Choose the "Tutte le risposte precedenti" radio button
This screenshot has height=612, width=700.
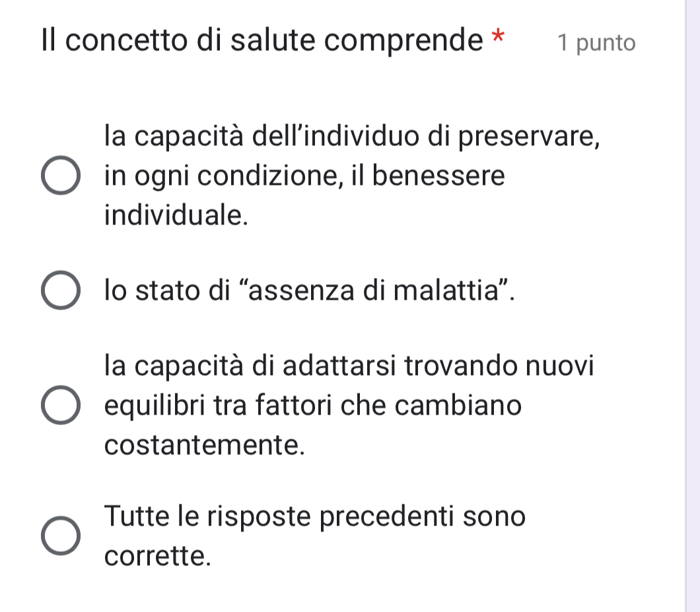(x=61, y=535)
